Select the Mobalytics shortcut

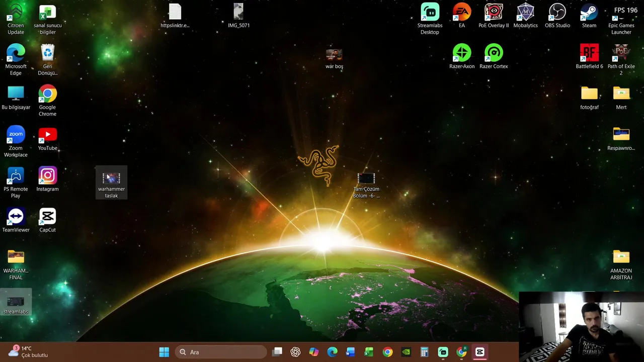point(525,16)
